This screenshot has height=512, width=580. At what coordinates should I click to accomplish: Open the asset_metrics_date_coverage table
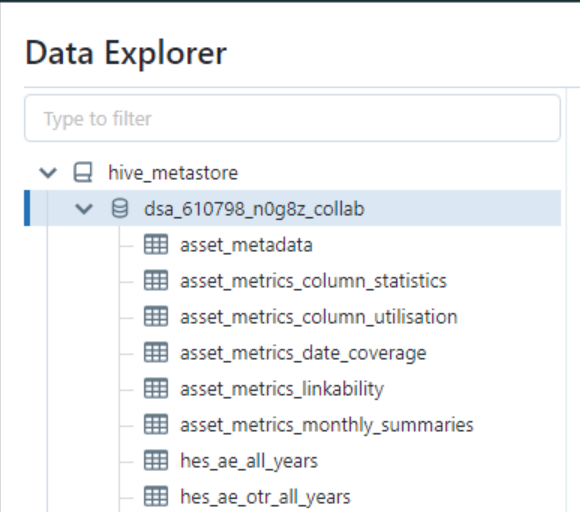[x=303, y=353]
